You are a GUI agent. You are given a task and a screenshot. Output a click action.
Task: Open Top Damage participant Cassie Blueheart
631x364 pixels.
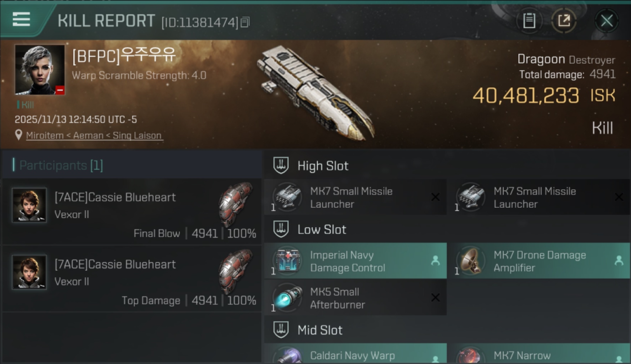click(131, 279)
